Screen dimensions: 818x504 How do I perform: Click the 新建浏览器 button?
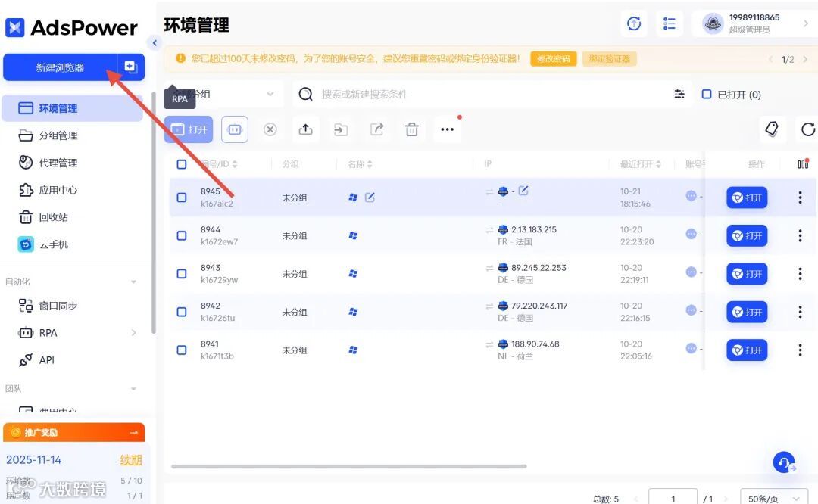(x=60, y=67)
